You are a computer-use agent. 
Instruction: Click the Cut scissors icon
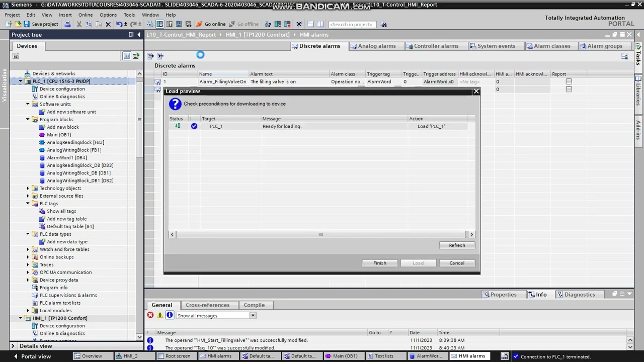[79, 24]
